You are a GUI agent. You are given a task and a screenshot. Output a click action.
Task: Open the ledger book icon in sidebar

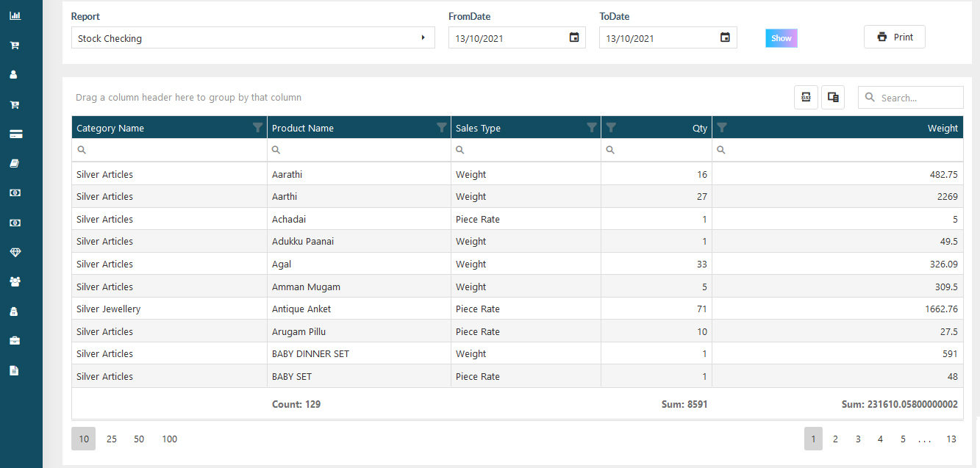tap(15, 162)
